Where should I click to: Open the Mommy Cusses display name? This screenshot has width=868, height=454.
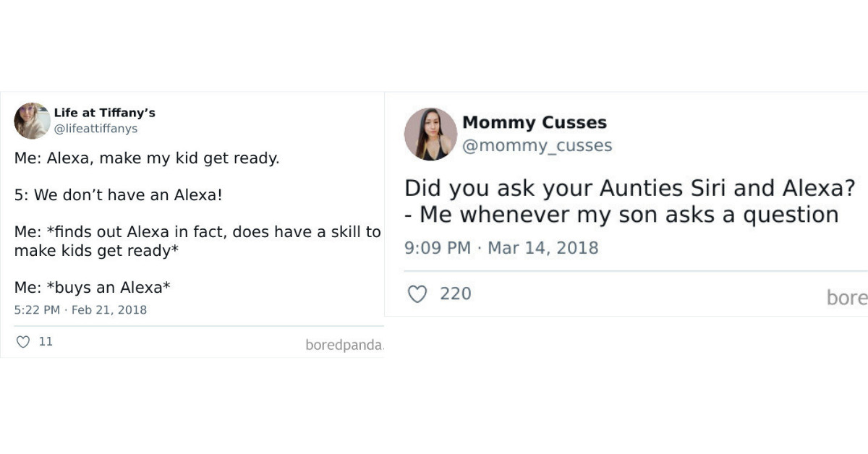535,123
